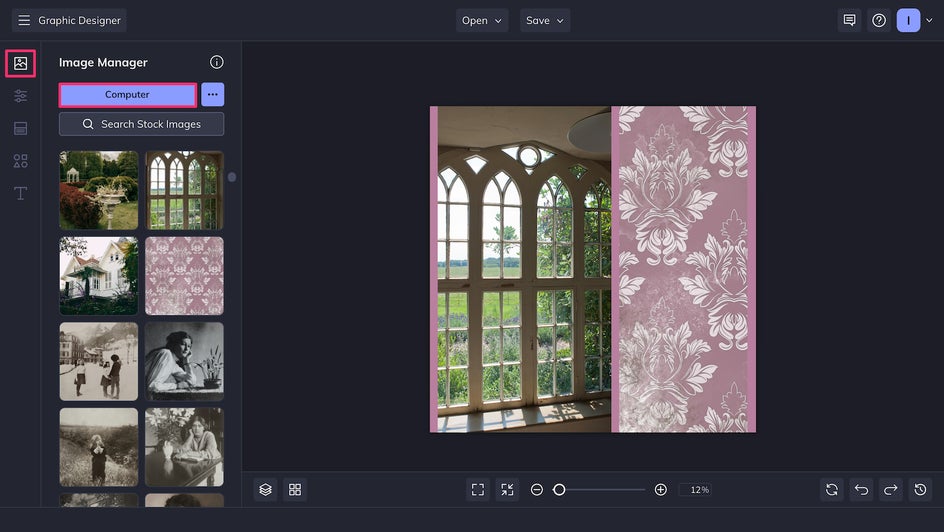Open the Templates layout sidebar icon
This screenshot has width=944, height=532.
pos(20,128)
